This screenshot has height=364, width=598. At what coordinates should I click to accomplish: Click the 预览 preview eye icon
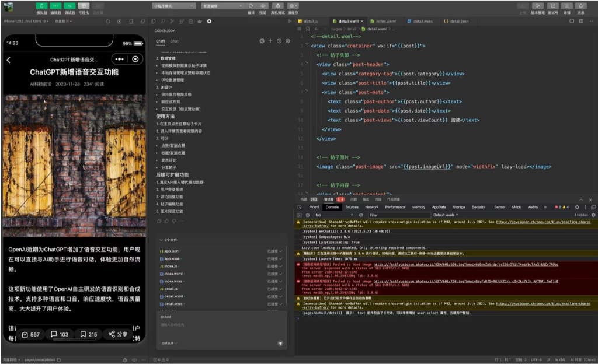(263, 6)
